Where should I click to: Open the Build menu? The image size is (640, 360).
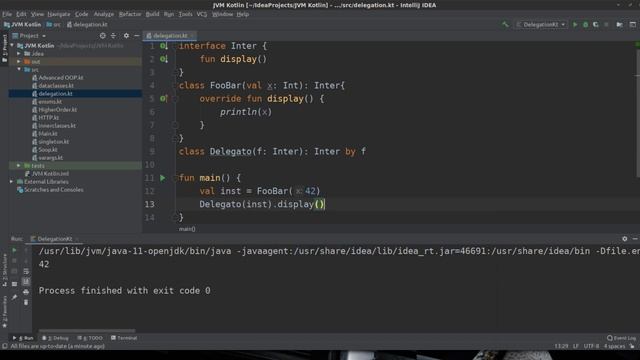[152, 14]
